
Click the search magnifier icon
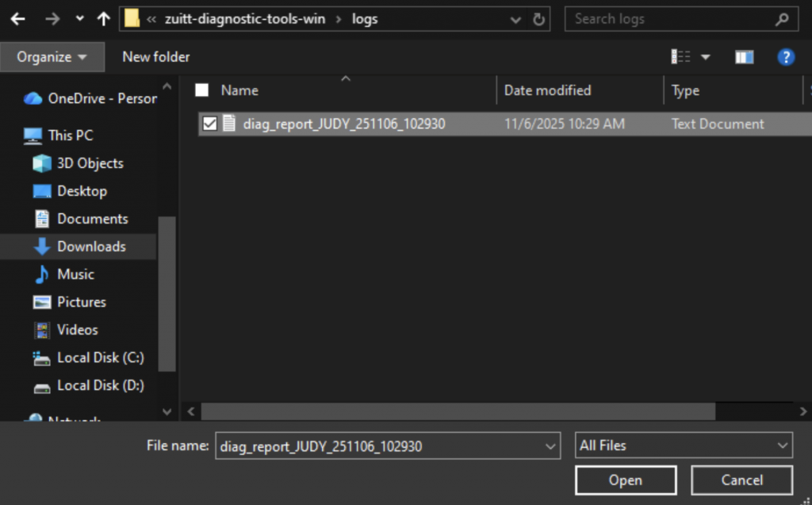click(x=781, y=19)
